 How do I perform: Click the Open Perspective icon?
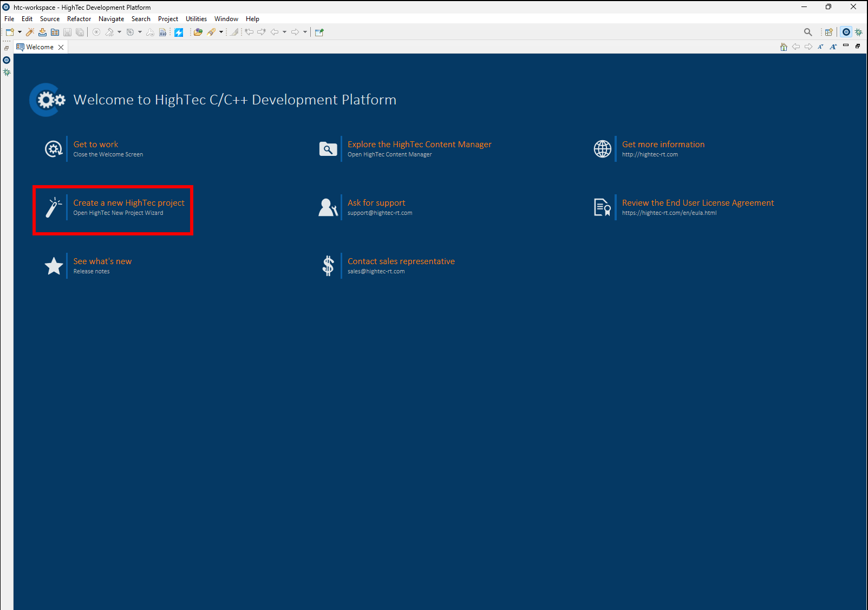(828, 32)
